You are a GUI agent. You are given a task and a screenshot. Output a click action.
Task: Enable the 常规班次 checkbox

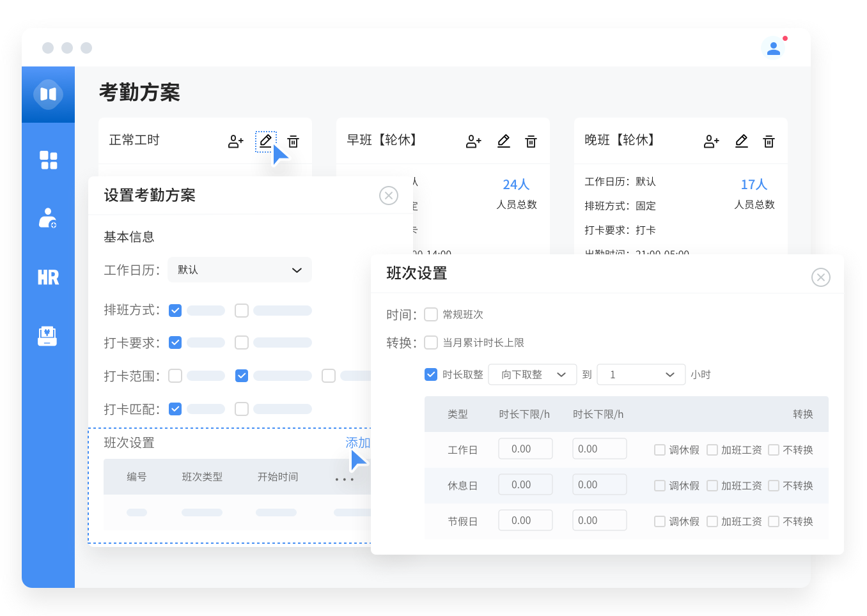coord(431,314)
